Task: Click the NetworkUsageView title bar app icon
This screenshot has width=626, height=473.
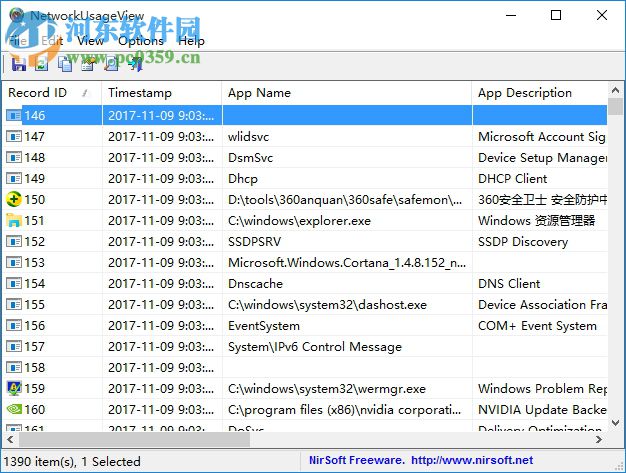Action: [17, 15]
